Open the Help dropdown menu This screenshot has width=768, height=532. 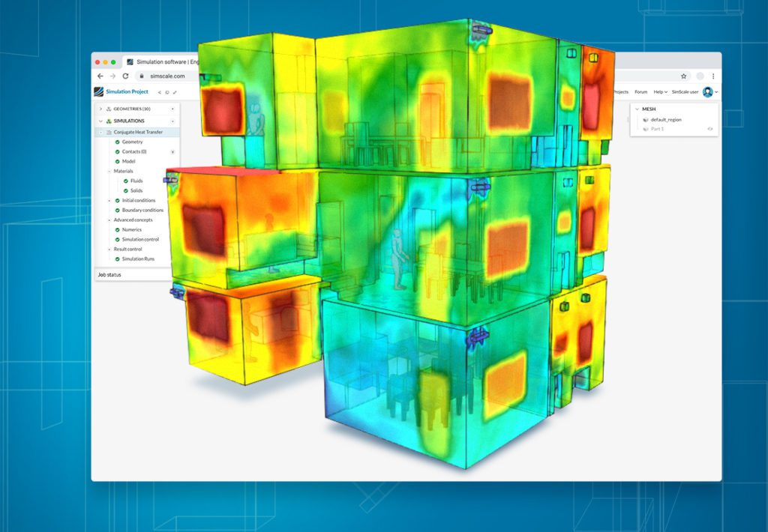coord(660,92)
